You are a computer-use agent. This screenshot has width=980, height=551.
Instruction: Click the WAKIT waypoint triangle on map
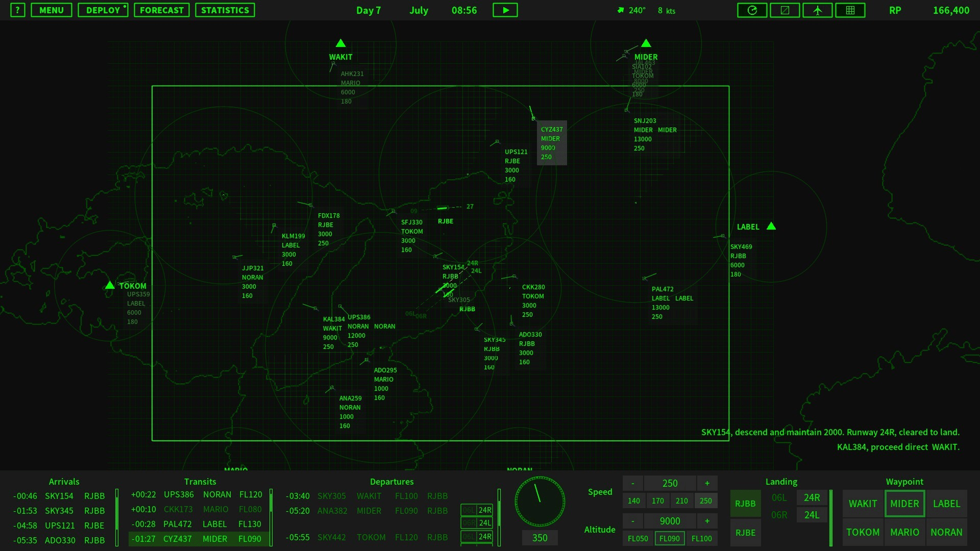(340, 43)
